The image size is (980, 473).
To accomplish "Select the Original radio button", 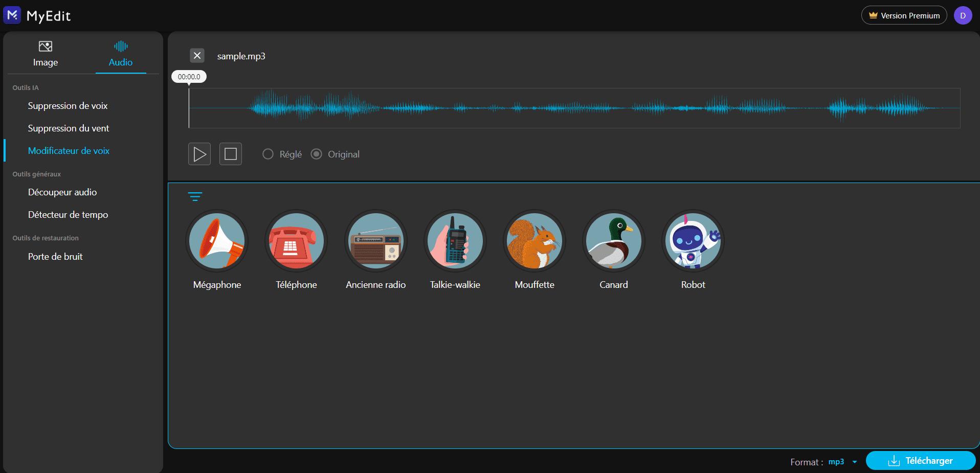I will [316, 154].
